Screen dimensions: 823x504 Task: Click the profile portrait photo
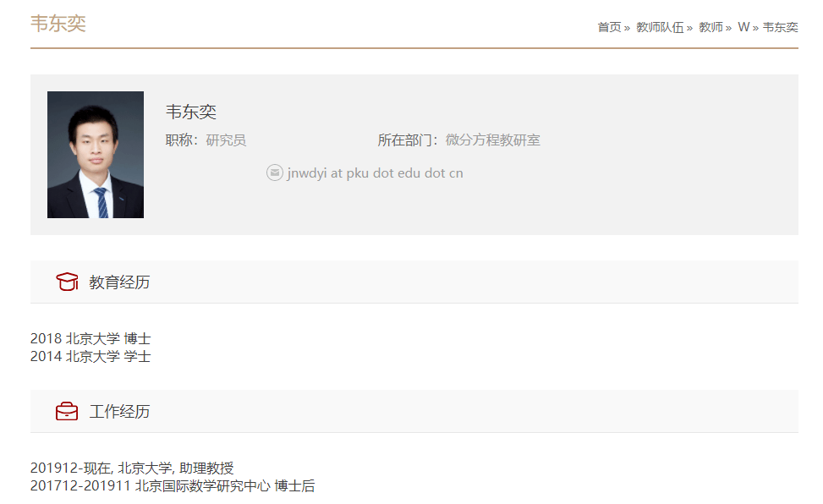click(96, 155)
